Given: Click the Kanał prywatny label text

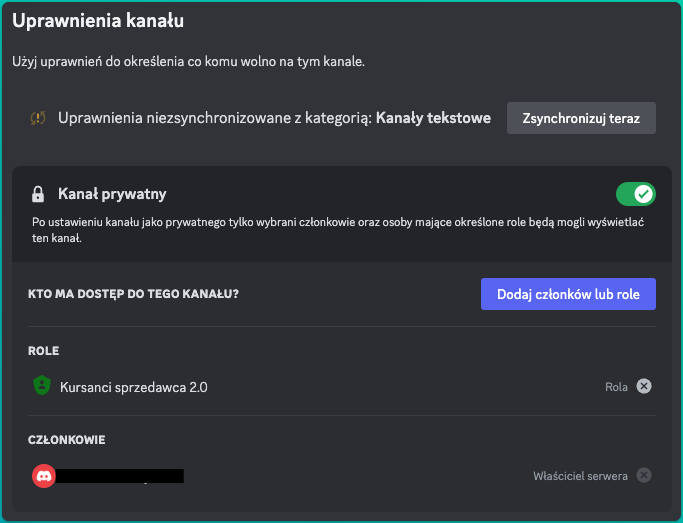Looking at the screenshot, I should [x=112, y=194].
